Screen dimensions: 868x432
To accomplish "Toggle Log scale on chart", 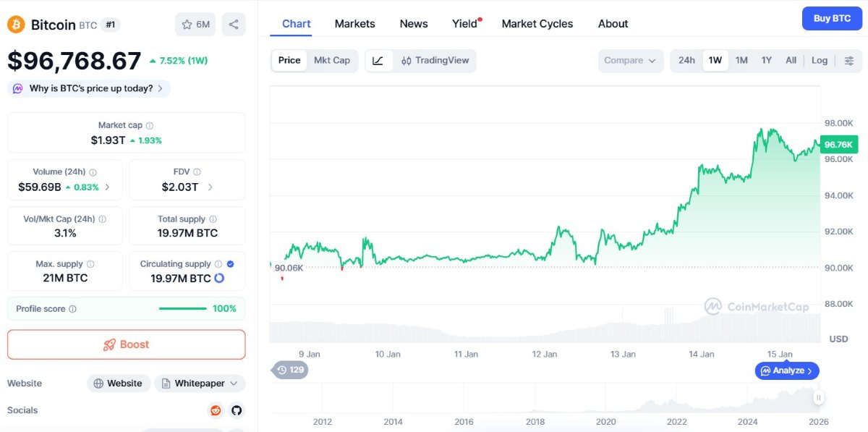I will 820,61.
